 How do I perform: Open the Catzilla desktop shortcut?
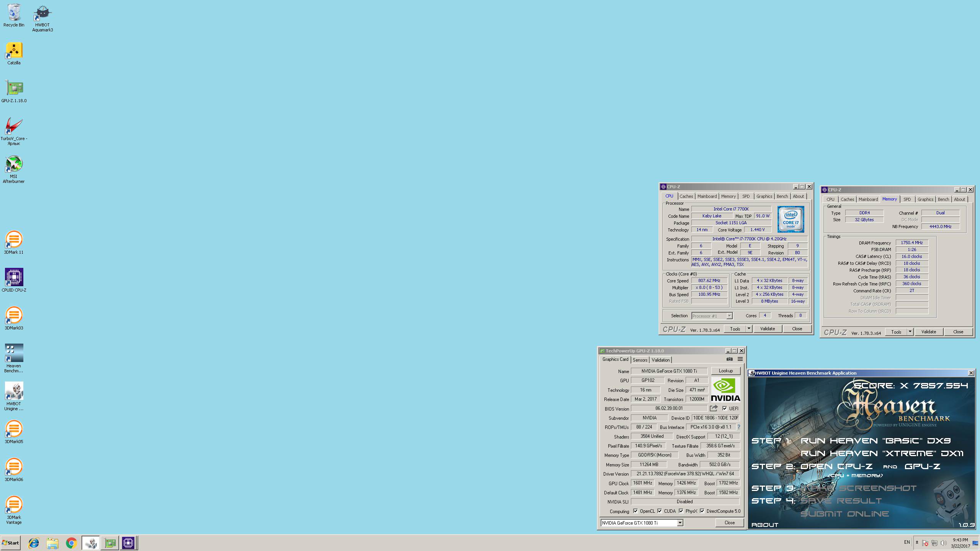coord(14,54)
